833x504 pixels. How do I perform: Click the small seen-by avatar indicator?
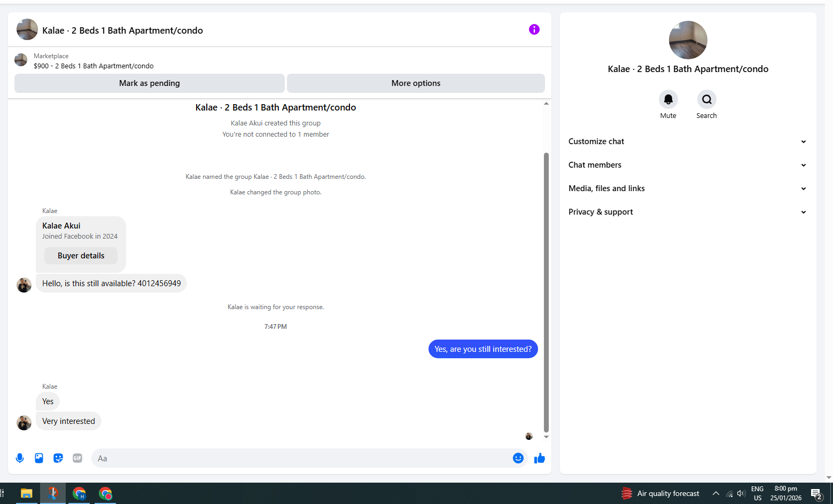coord(529,436)
